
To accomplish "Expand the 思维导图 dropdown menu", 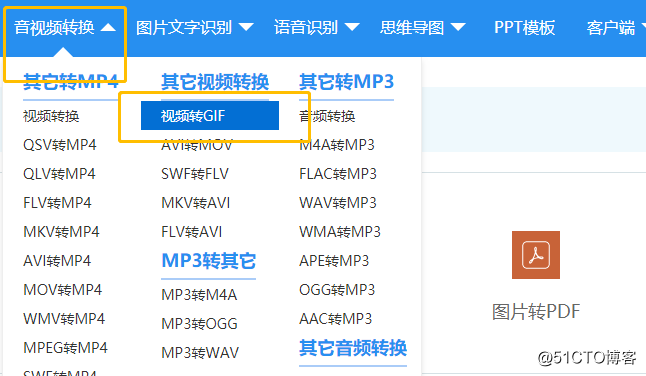I will tap(423, 28).
